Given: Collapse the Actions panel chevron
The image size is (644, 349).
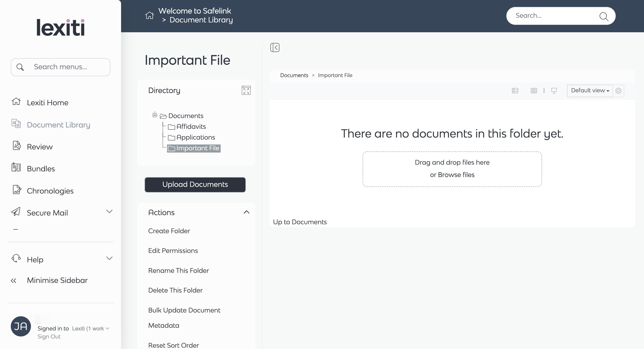Looking at the screenshot, I should click(x=246, y=212).
